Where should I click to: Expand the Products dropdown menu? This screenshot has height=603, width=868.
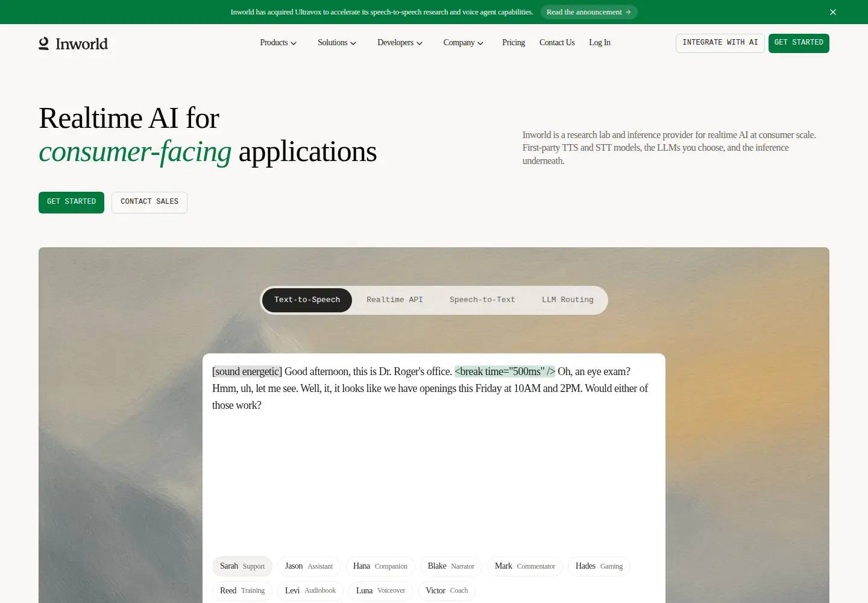278,43
